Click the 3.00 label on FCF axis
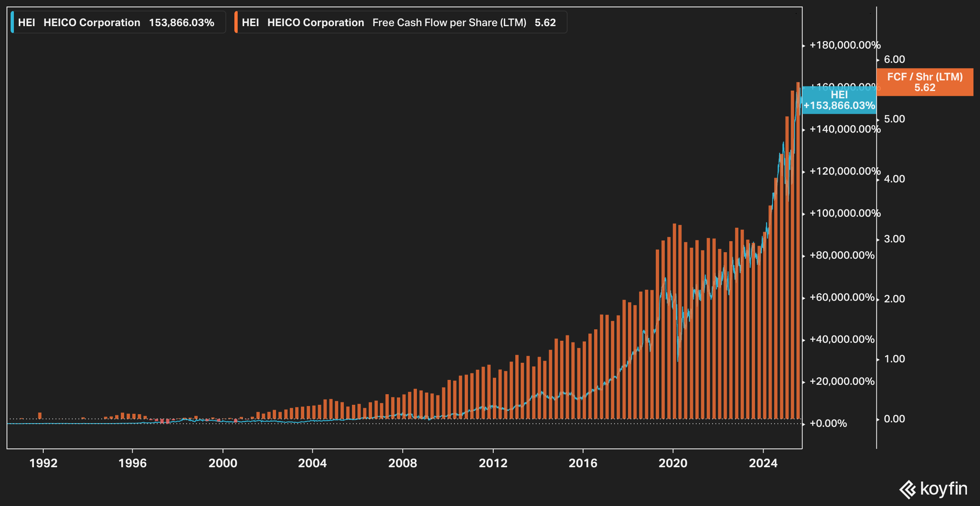980x506 pixels. (894, 239)
